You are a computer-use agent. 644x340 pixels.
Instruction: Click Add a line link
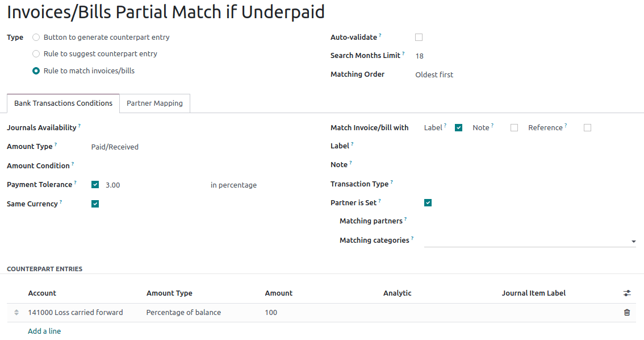[x=44, y=331]
